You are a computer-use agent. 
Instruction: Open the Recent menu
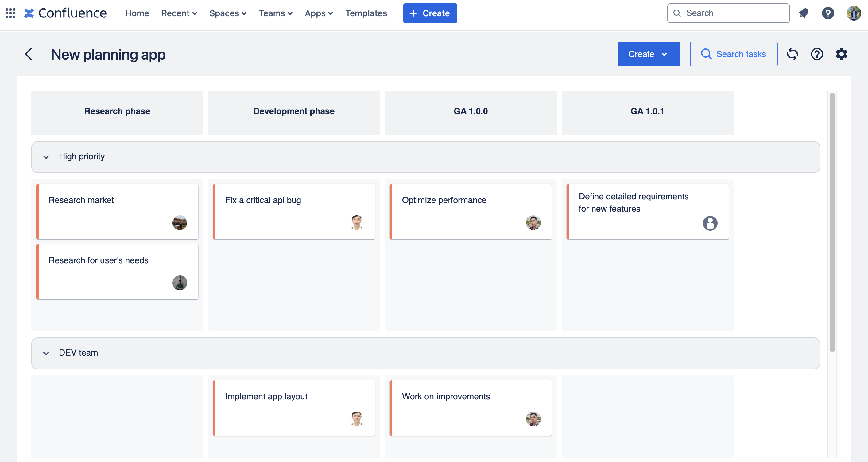(x=179, y=13)
